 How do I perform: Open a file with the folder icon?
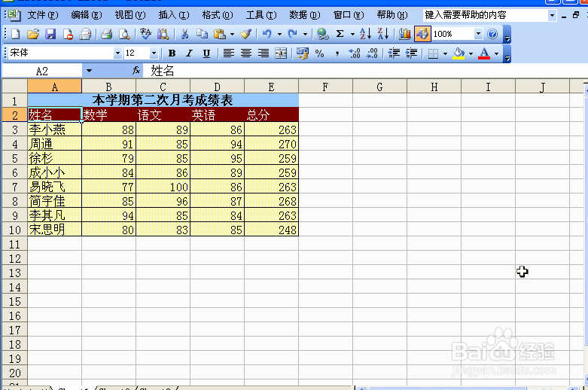pos(33,34)
